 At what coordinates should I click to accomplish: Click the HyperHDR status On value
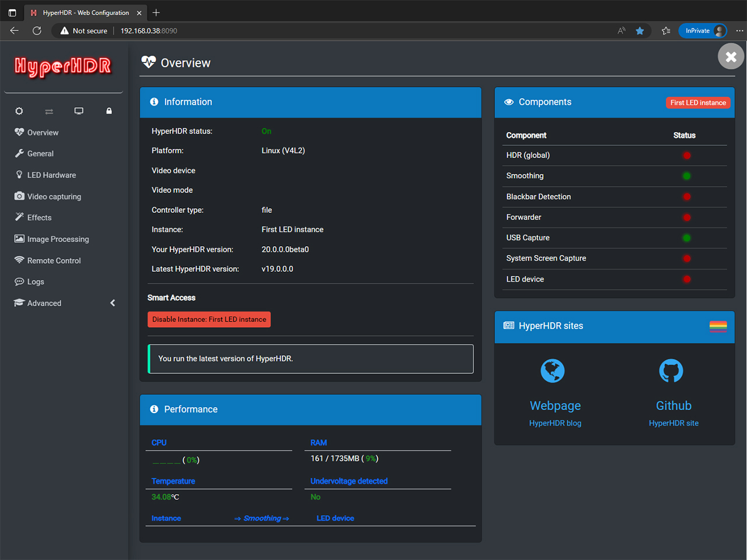click(266, 131)
